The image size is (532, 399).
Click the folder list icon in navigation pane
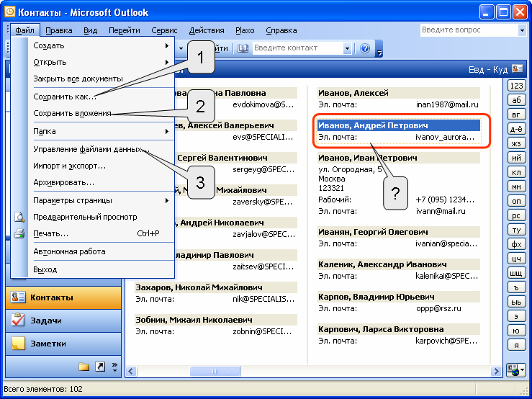pos(84,367)
